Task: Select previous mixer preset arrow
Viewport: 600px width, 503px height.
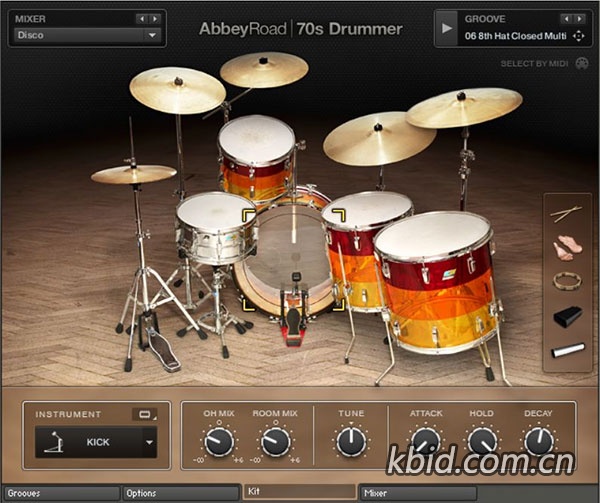Action: pos(141,19)
